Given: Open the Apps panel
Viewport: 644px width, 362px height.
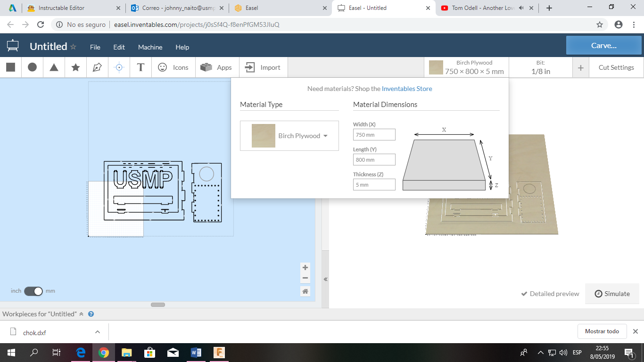Looking at the screenshot, I should pos(216,67).
